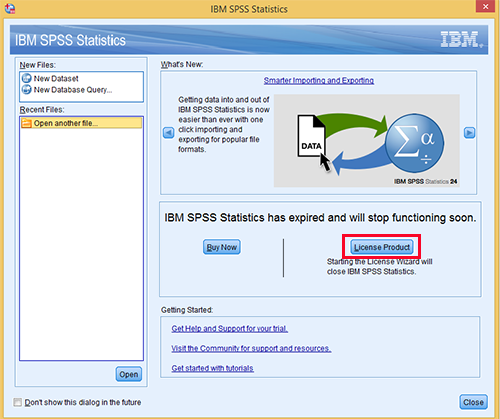Screen dimensions: 500x419
Task: Enable Don't show this dialog in future
Action: 18,402
